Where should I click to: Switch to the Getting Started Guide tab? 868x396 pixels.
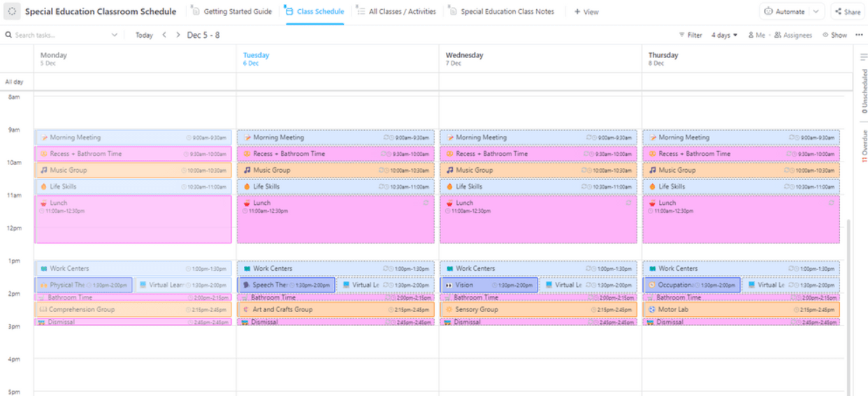pyautogui.click(x=232, y=11)
